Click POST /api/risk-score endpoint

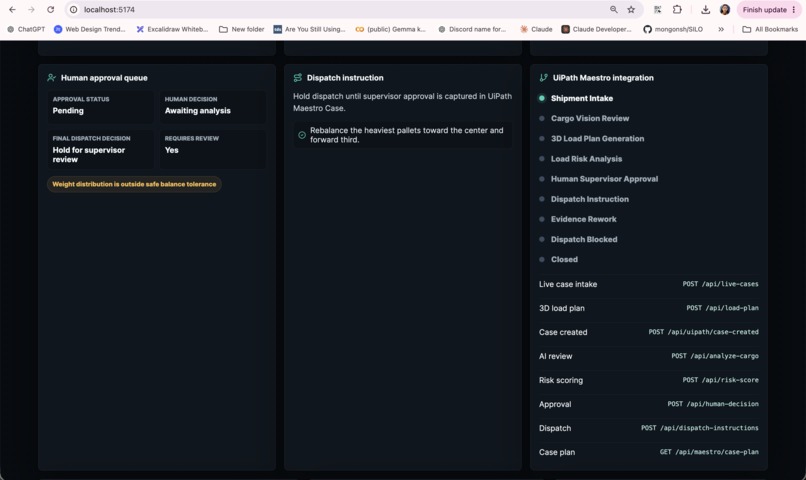point(720,380)
